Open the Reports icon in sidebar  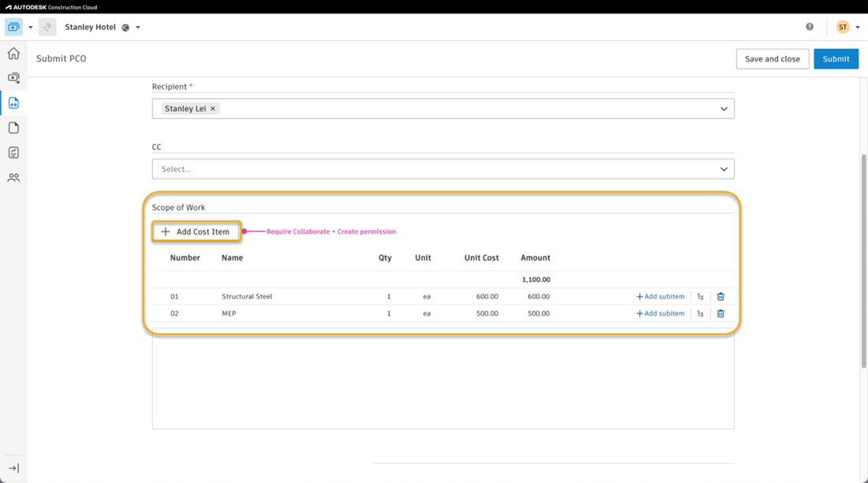pos(13,153)
